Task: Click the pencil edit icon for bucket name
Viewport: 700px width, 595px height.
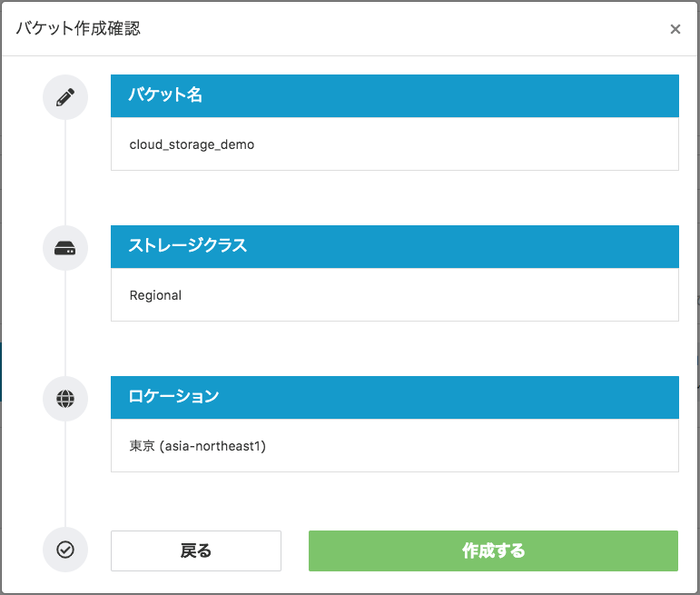Action: click(x=65, y=97)
